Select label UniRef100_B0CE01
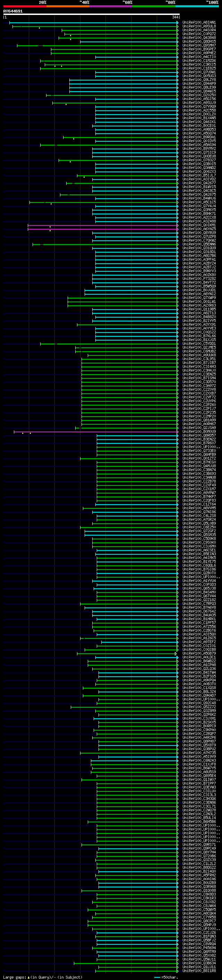 (199, 125)
